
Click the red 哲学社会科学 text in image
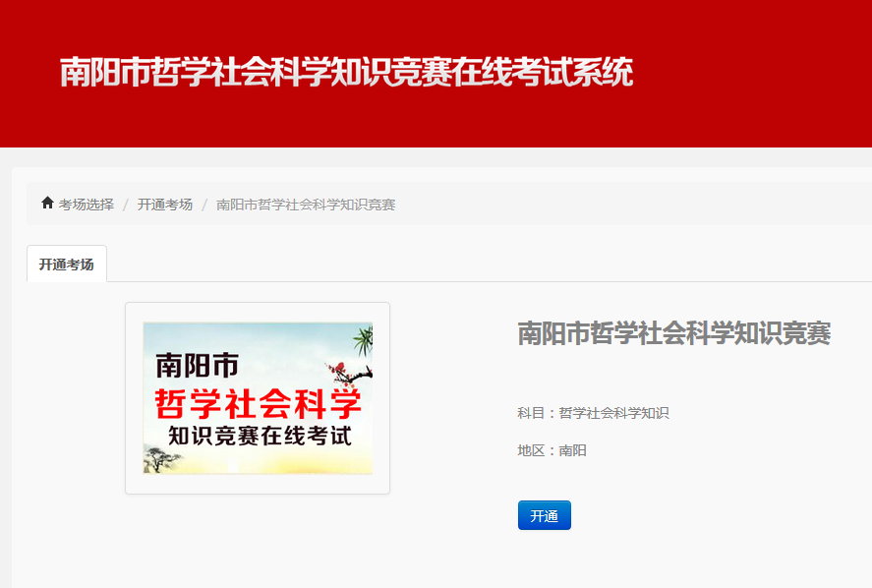click(258, 403)
